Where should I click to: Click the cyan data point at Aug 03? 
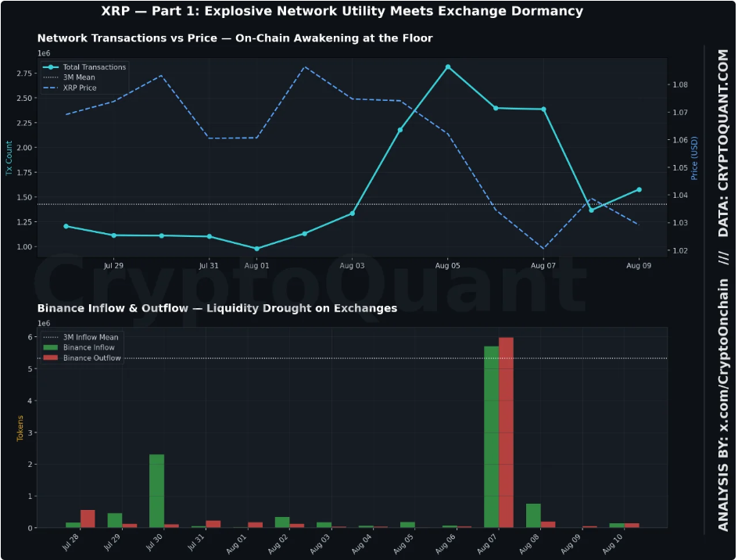pyautogui.click(x=353, y=214)
